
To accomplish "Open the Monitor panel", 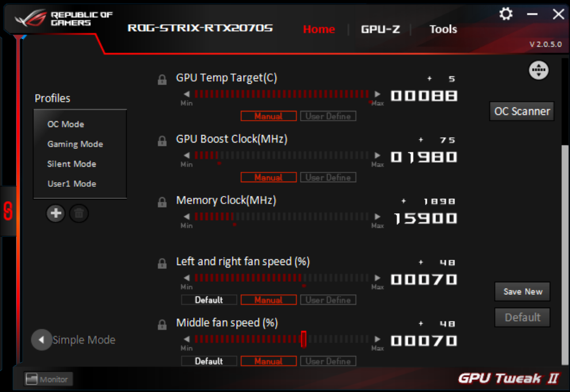I will tap(48, 379).
